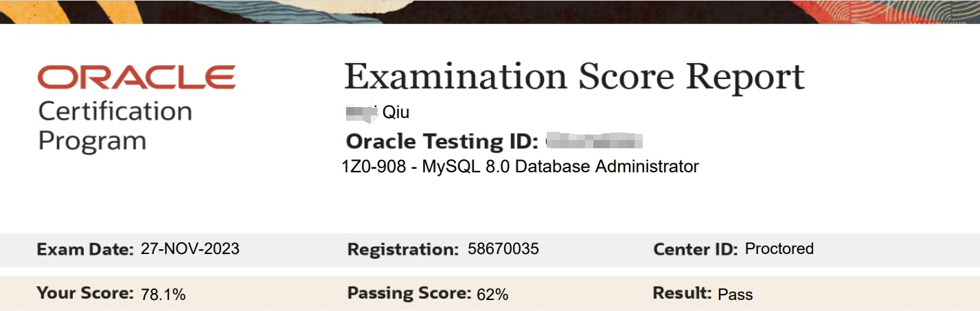Click the decorative banner image at top
Viewport: 980px width, 311px height.
click(490, 12)
